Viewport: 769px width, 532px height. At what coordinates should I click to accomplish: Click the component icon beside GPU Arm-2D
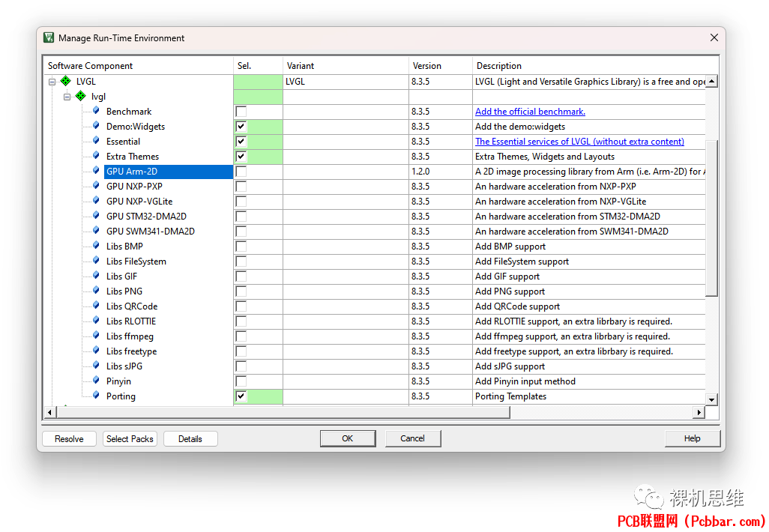pos(96,171)
